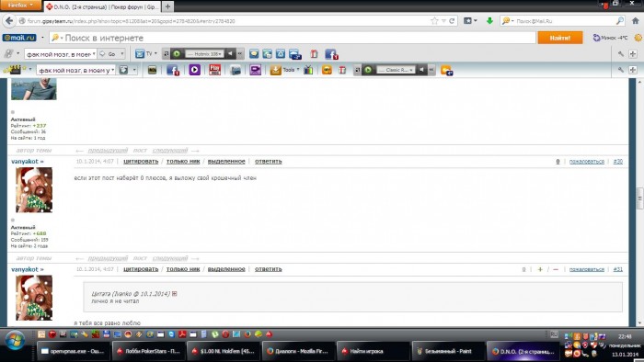Click ответить on post #30
The image size is (644, 362).
[269, 162]
